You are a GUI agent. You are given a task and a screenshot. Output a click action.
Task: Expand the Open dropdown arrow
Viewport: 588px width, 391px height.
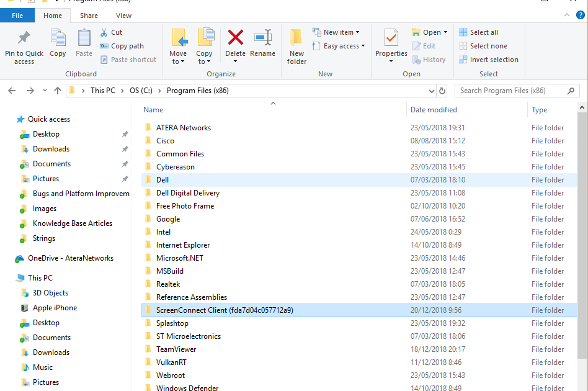coord(445,32)
